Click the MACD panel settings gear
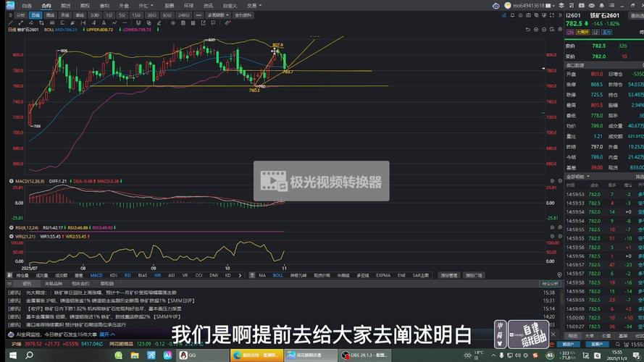 point(553,181)
